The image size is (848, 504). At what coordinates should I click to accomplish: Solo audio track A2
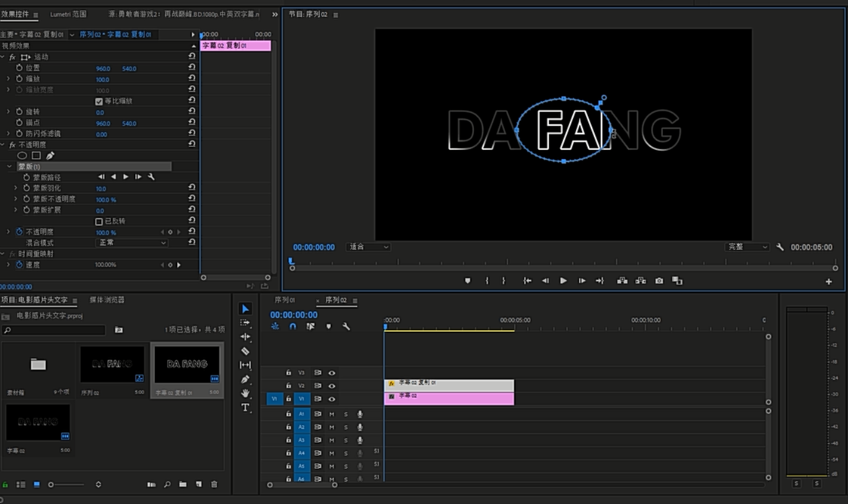point(346,427)
